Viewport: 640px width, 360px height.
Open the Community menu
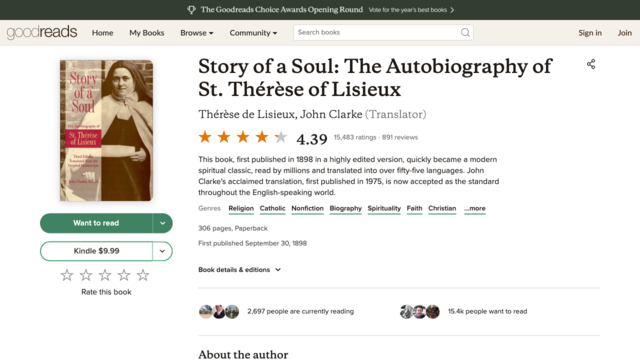point(253,33)
